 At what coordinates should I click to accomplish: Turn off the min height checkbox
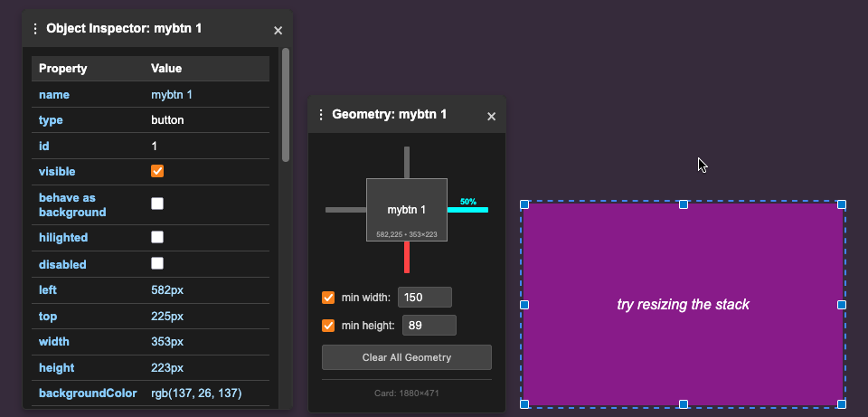tap(328, 326)
